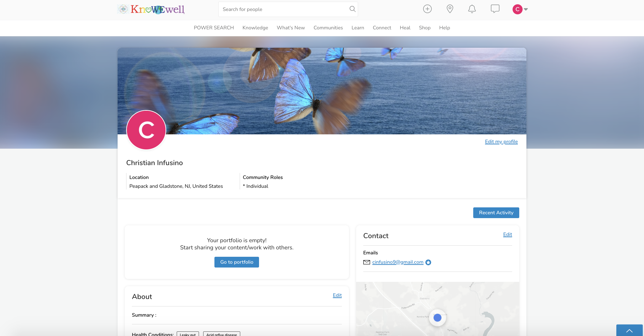Open the messages chat icon
644x336 pixels.
[x=495, y=9]
